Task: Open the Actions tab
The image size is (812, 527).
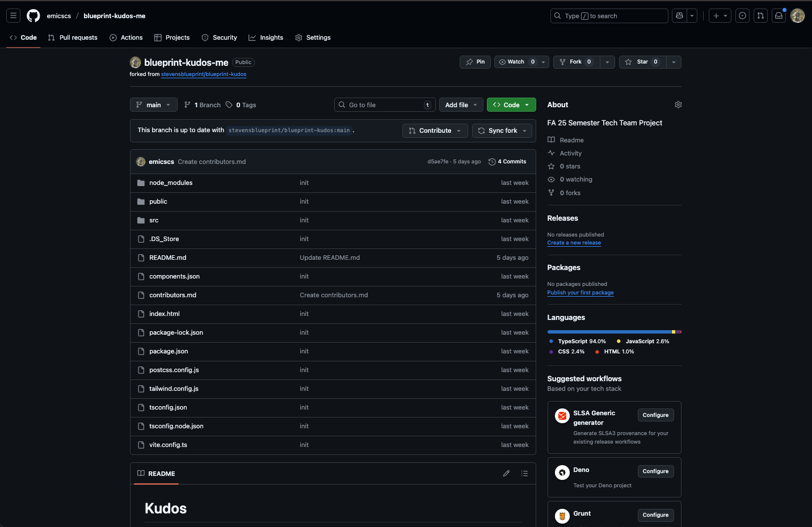Action: coord(126,37)
